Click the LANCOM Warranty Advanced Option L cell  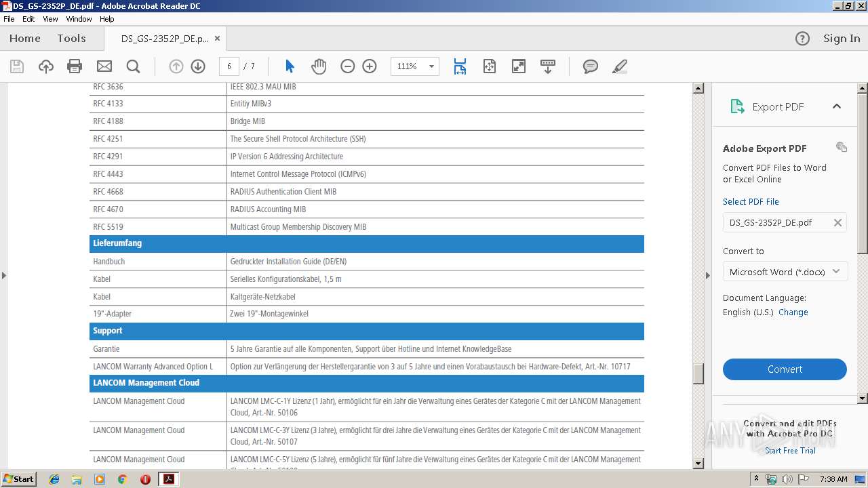click(x=158, y=367)
